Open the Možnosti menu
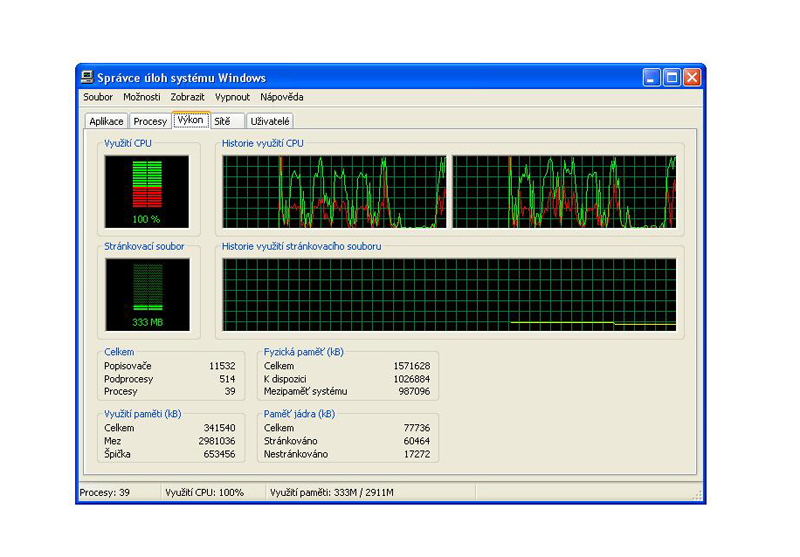This screenshot has height=557, width=800. tap(142, 97)
